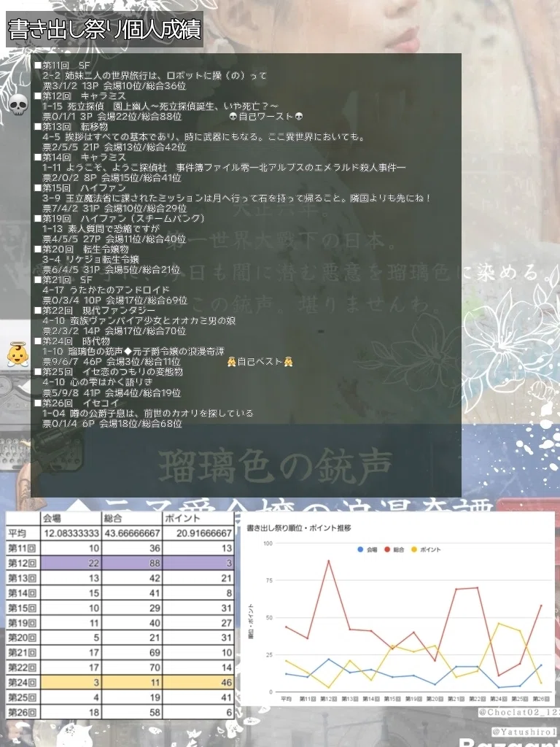The image size is (560, 747).
Task: Click the large skull emoji beside 第12回 entry
Action: click(18, 104)
